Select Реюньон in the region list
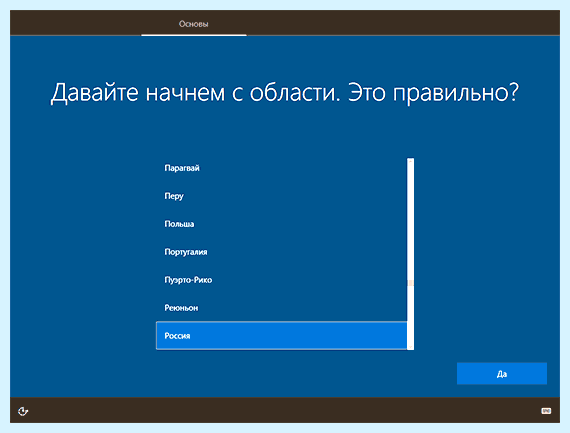Screen dimensions: 570x433 click(282, 308)
